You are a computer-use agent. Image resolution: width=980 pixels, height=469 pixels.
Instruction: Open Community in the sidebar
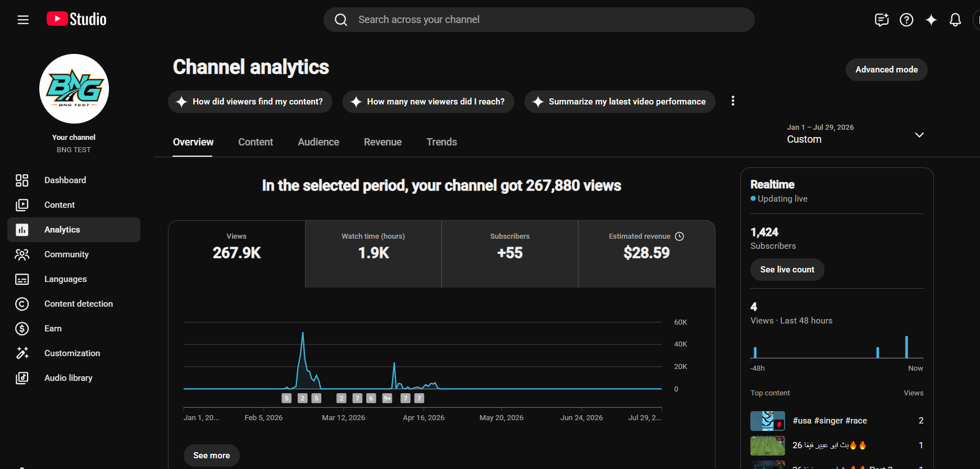click(74, 254)
